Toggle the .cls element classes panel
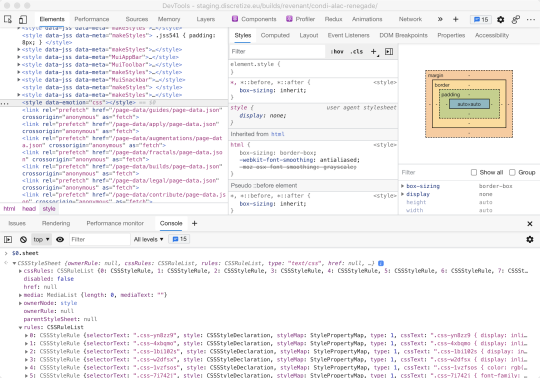 [356, 52]
